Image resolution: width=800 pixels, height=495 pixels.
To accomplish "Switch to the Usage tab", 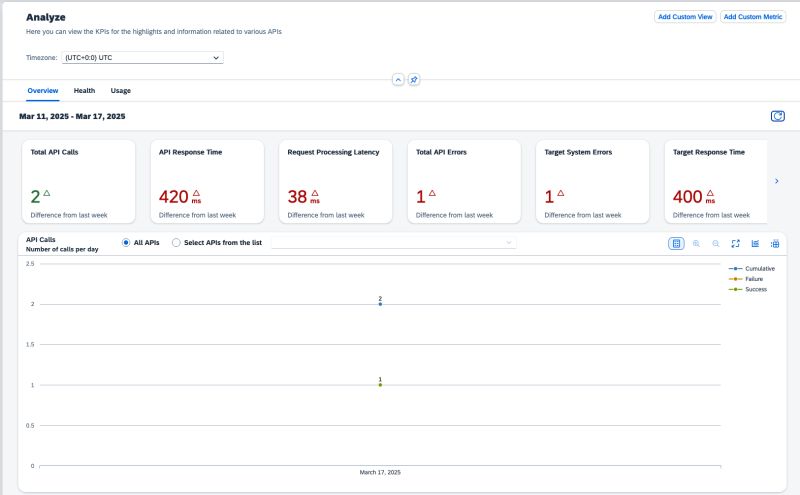I will click(x=120, y=90).
